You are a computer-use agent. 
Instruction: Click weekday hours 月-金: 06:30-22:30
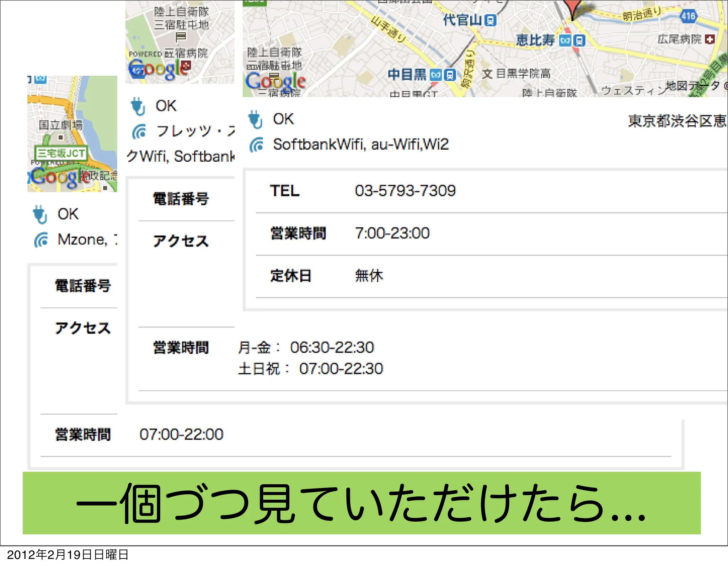click(306, 347)
